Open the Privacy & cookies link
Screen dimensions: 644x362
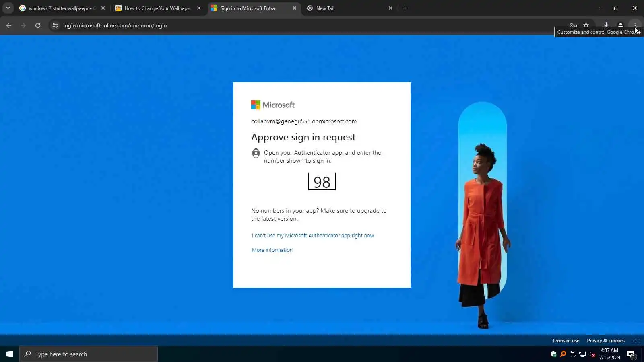(606, 341)
